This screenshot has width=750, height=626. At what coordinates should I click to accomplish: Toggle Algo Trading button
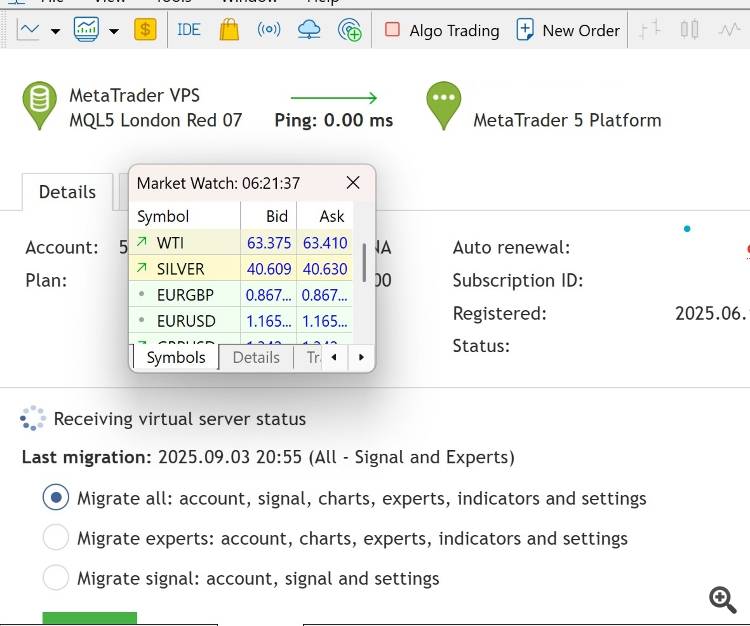coord(442,30)
